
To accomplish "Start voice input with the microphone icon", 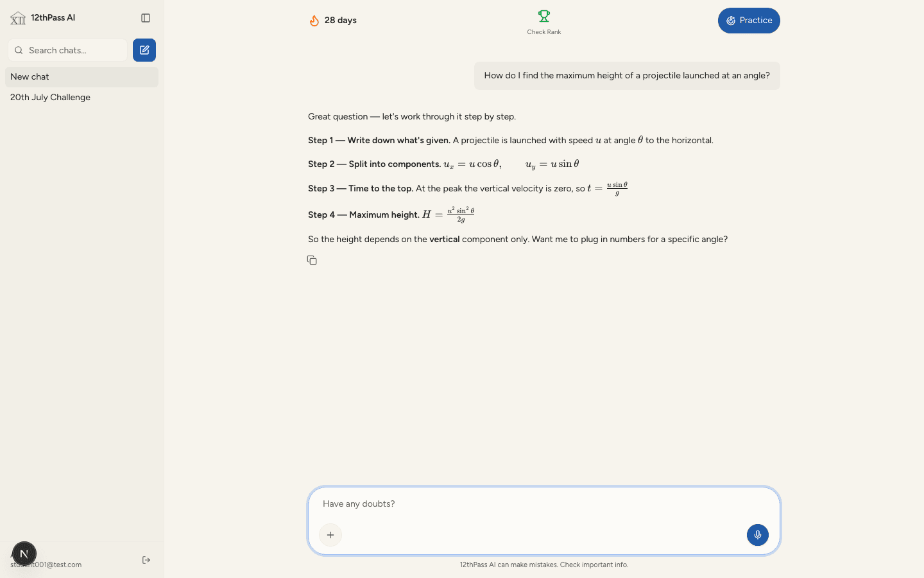I will pos(758,535).
